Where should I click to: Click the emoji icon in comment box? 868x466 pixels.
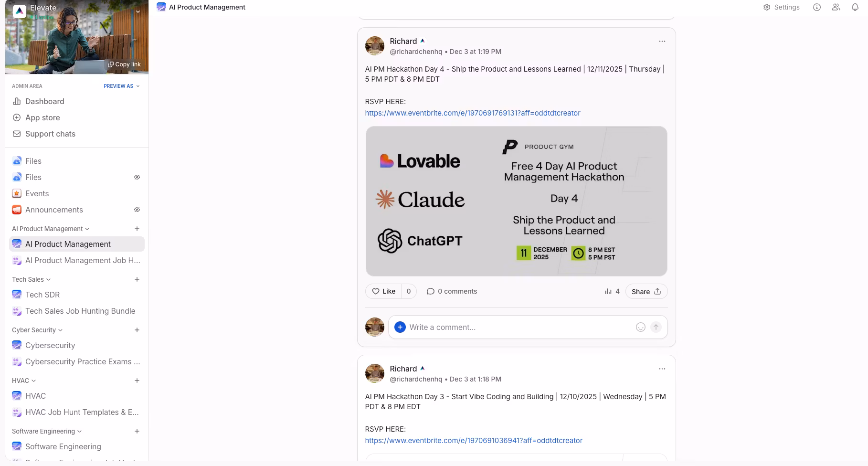640,327
